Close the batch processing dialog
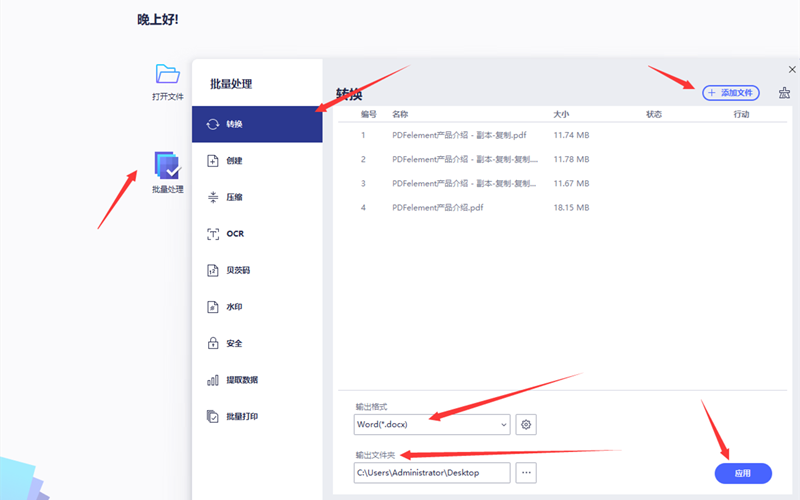Screen dimensions: 800x500 [x=792, y=70]
